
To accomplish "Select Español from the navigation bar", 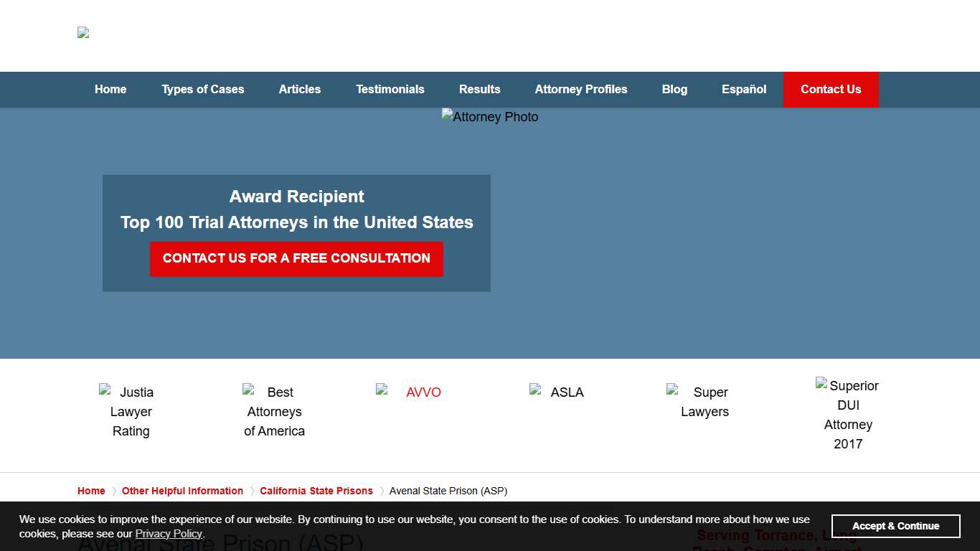I will coord(744,89).
